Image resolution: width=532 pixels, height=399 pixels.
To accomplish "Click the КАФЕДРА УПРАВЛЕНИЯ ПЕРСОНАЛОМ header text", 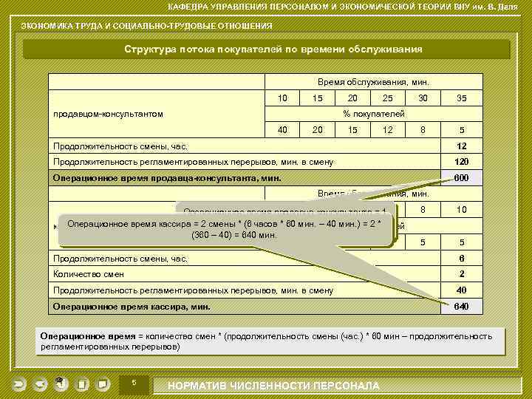I will (x=343, y=7).
